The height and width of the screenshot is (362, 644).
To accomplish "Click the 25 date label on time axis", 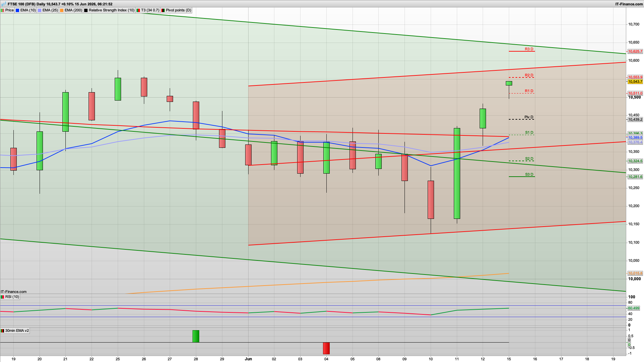I will 118,359.
